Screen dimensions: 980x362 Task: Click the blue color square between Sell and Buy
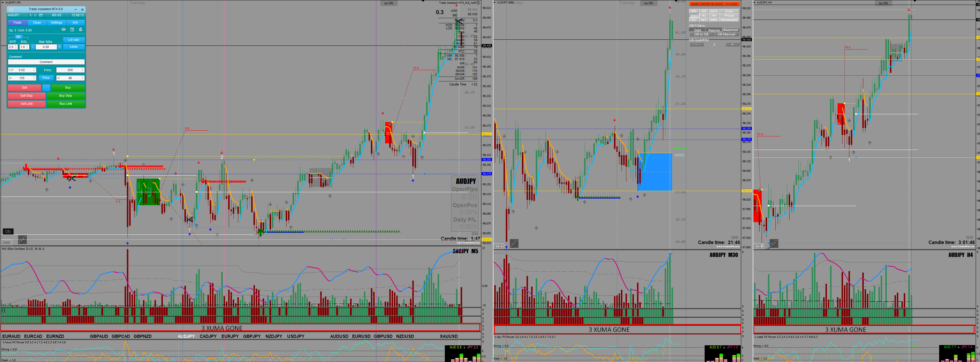(x=46, y=87)
